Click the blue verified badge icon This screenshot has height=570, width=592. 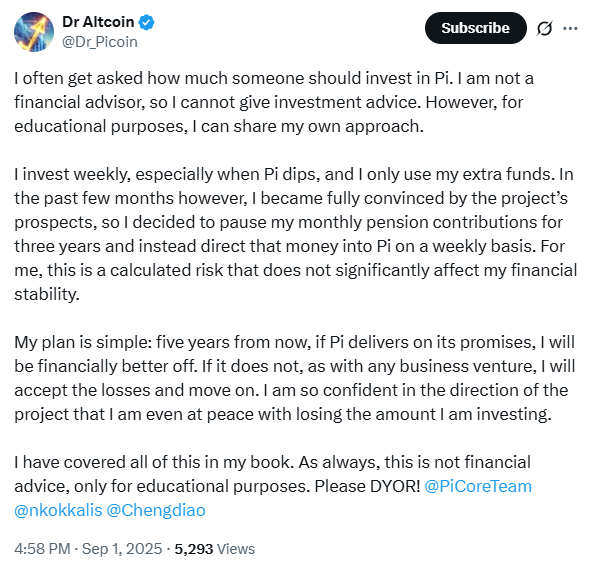(x=146, y=22)
